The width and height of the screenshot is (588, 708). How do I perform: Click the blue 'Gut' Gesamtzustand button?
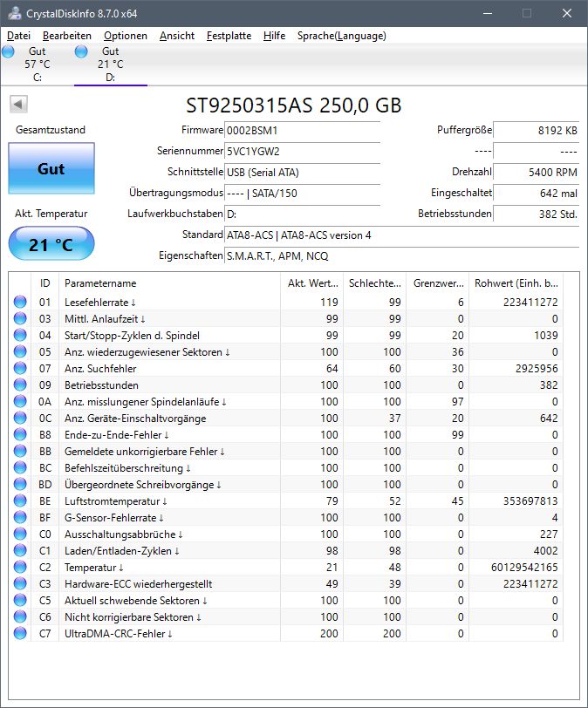[x=51, y=169]
